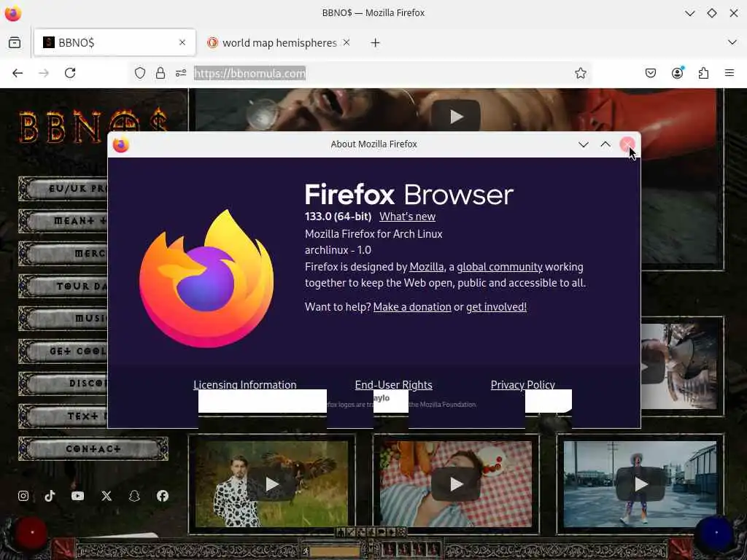Viewport: 747px width, 560px height.
Task: Close the world map hemispheres tab
Action: tap(347, 42)
